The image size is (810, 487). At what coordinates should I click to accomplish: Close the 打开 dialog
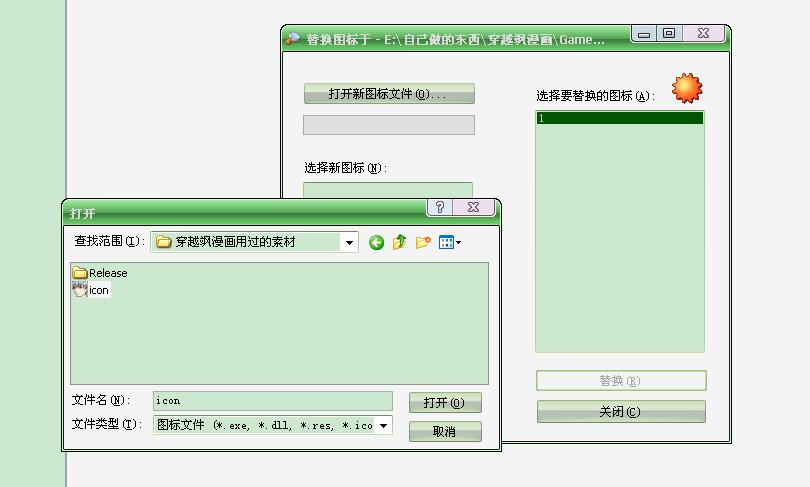point(473,207)
